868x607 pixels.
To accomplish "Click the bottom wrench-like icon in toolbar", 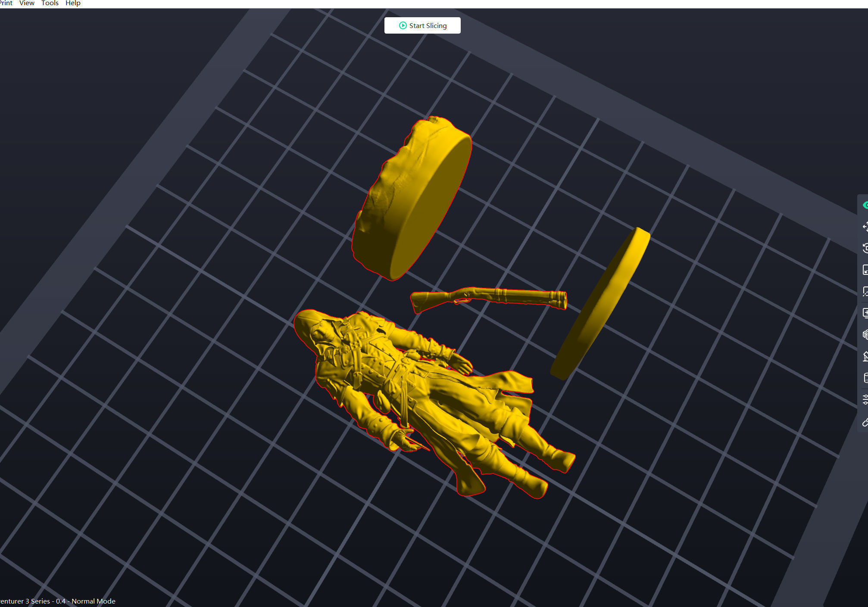I will click(x=865, y=422).
